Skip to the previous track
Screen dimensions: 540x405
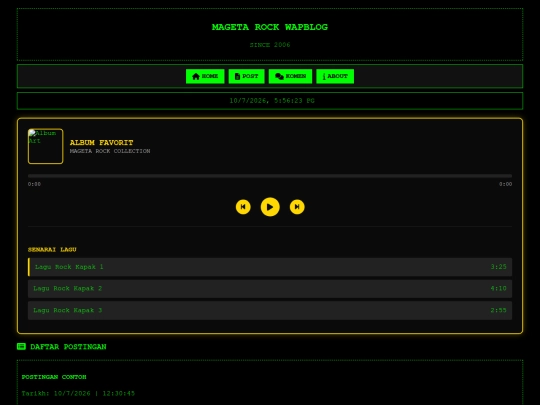(243, 207)
